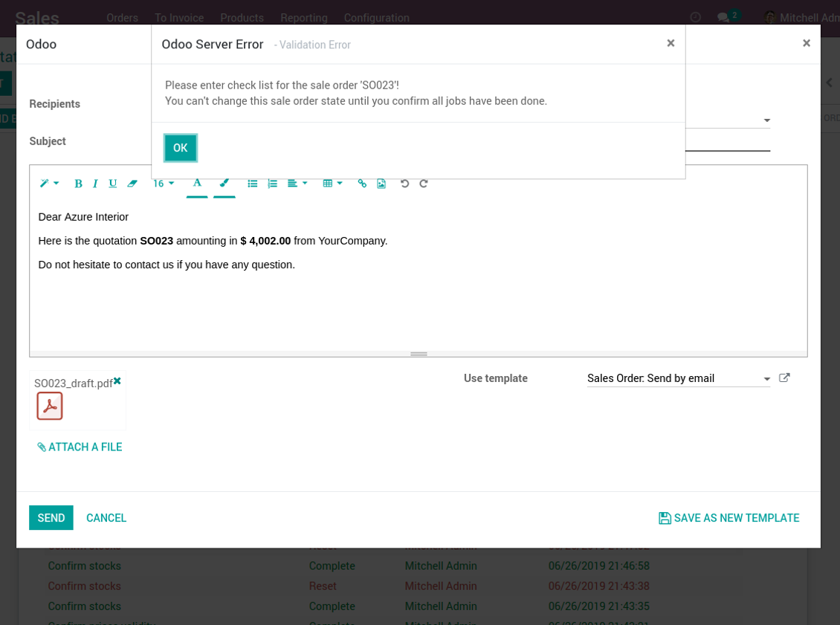Screen dimensions: 840x625
Task: Click the editor resize handle bar
Action: point(419,354)
